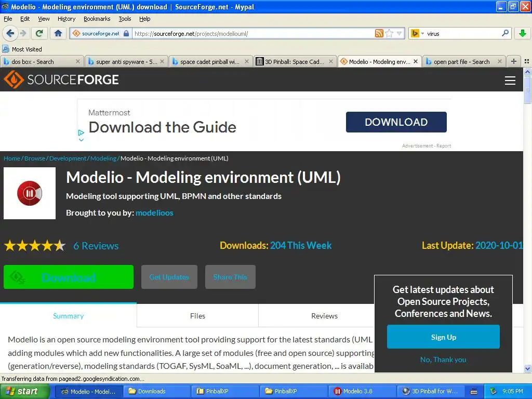The width and height of the screenshot is (532, 399).
Task: Click the Advertisement - Report link
Action: pos(427,146)
